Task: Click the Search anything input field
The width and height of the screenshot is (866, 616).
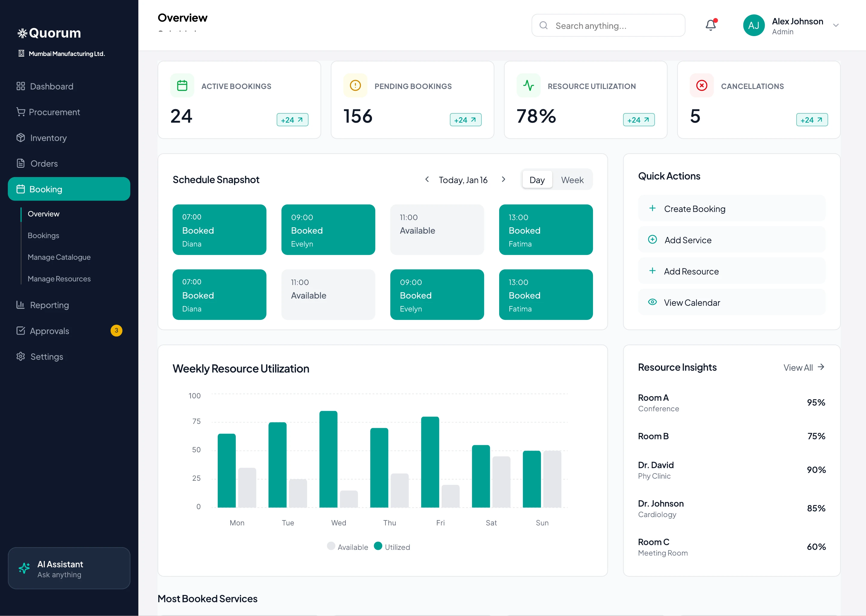Action: (x=608, y=26)
